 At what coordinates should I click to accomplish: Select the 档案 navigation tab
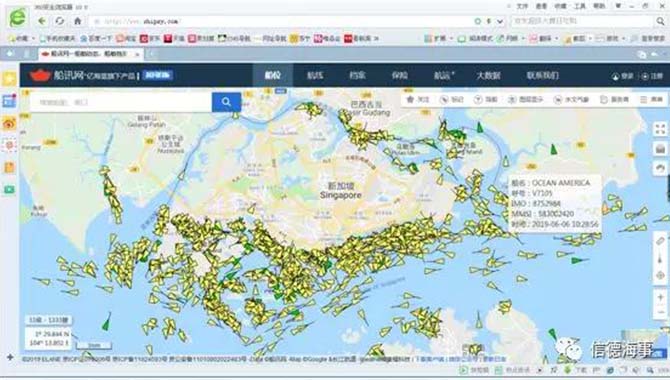pos(357,75)
